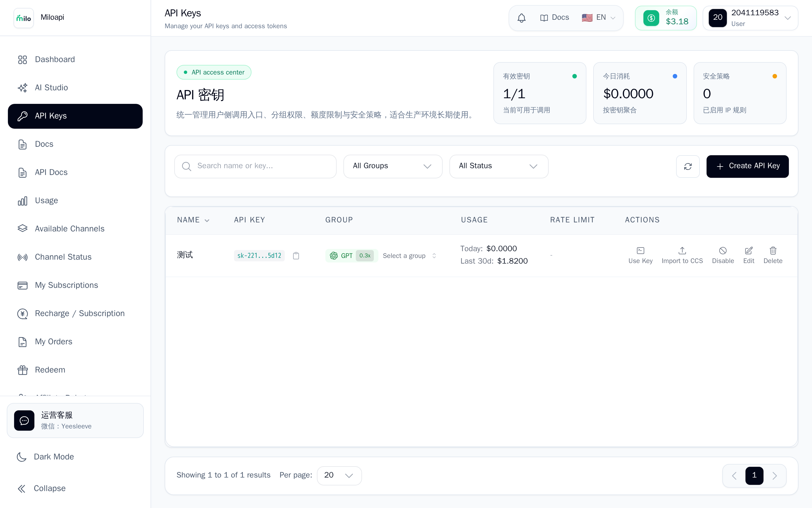Click the user avatar badge '20'
The image size is (812, 508).
(x=718, y=18)
